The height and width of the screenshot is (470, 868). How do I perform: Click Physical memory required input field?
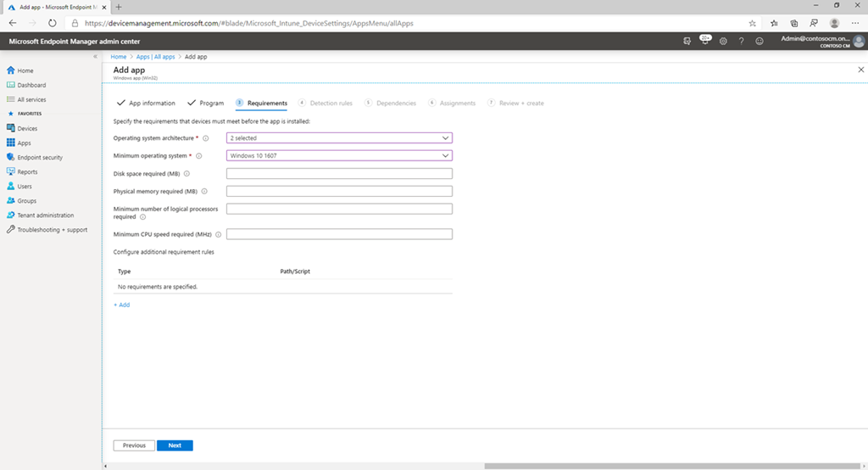pyautogui.click(x=339, y=192)
